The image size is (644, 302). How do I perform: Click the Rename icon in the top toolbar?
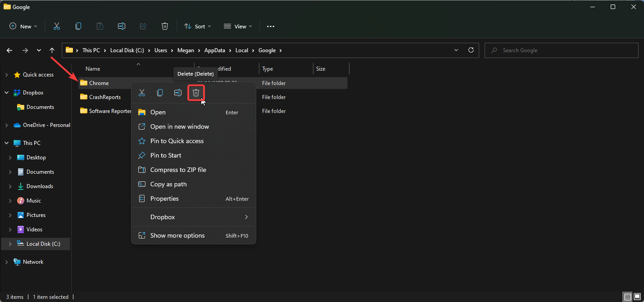tap(122, 26)
